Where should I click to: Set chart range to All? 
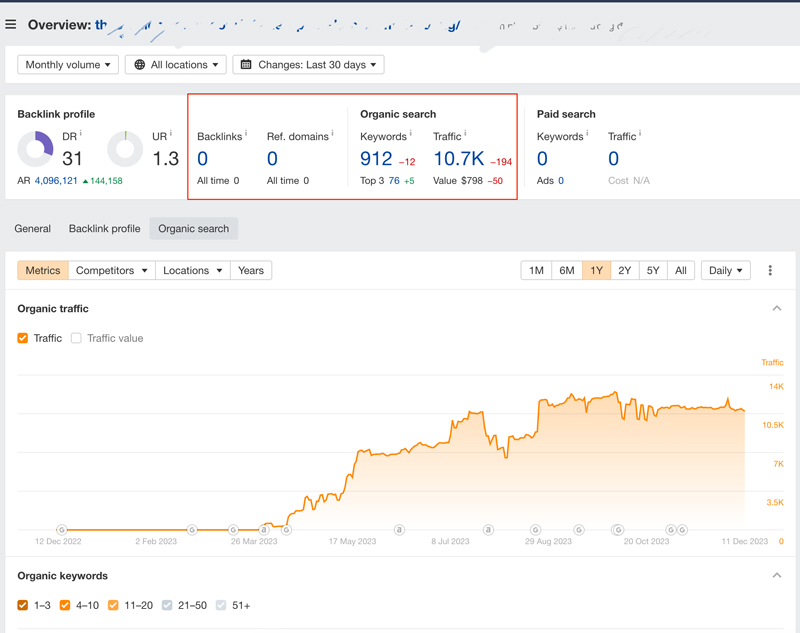[681, 270]
